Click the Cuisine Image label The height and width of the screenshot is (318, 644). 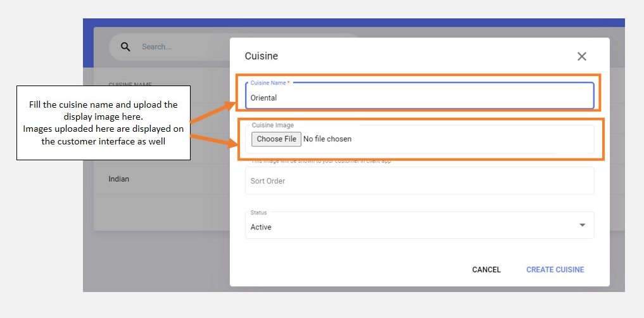tap(272, 125)
